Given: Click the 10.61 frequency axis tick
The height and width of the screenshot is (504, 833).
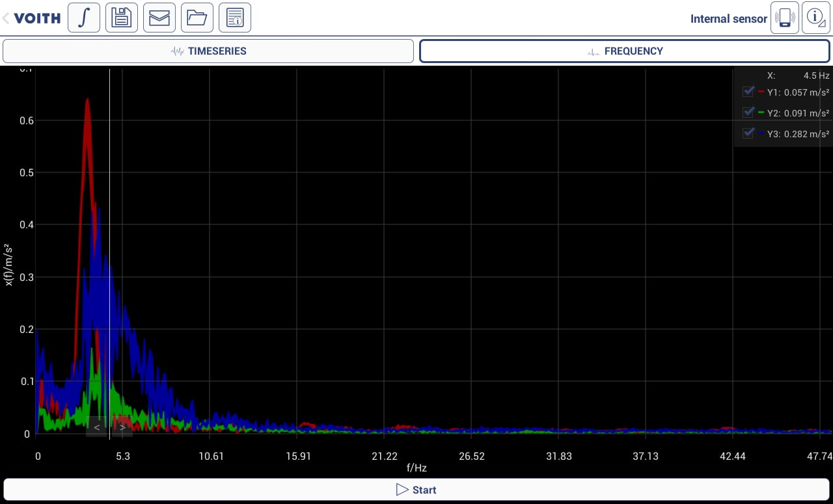Looking at the screenshot, I should tap(211, 456).
